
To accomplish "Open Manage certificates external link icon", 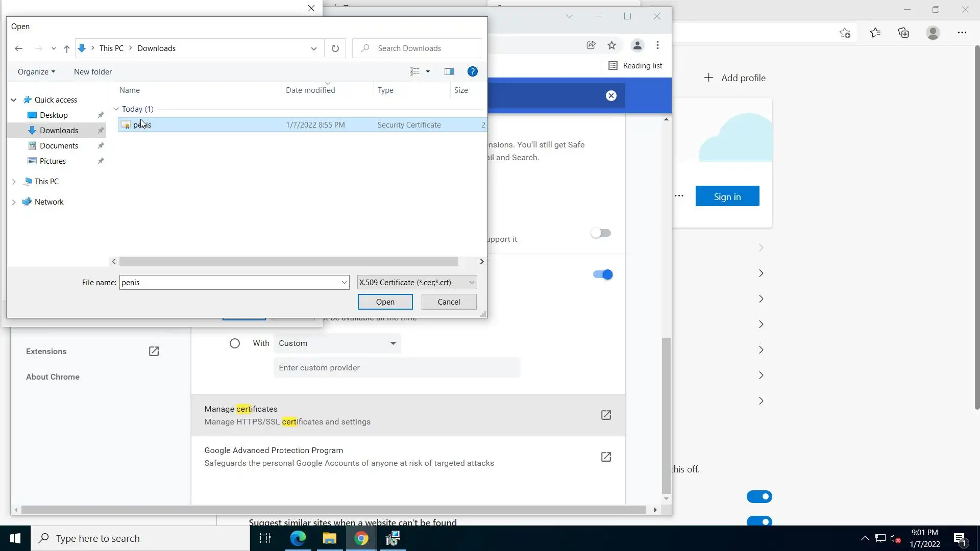I will 606,415.
